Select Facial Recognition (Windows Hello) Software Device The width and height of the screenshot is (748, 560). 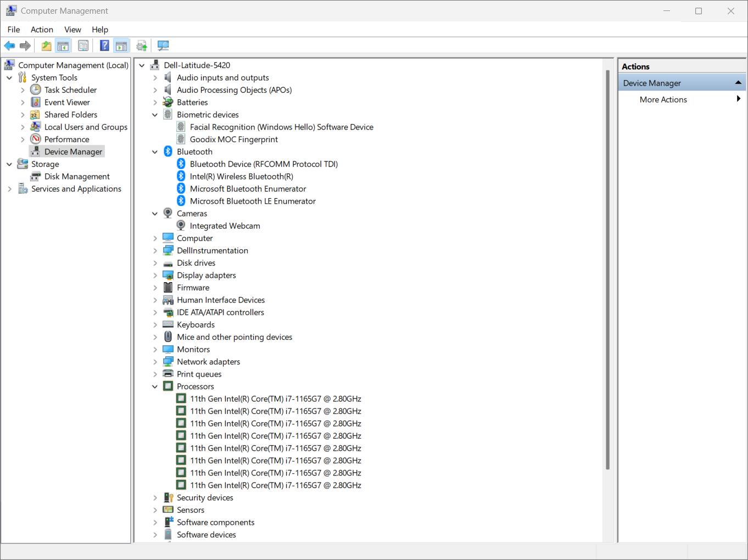pos(282,127)
